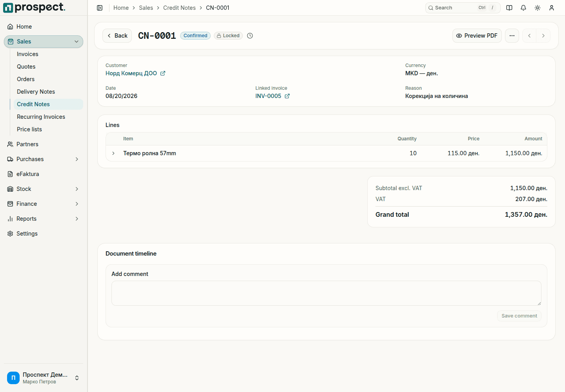565x392 pixels.
Task: Click the reason Корекција на количина
Action: tap(437, 96)
